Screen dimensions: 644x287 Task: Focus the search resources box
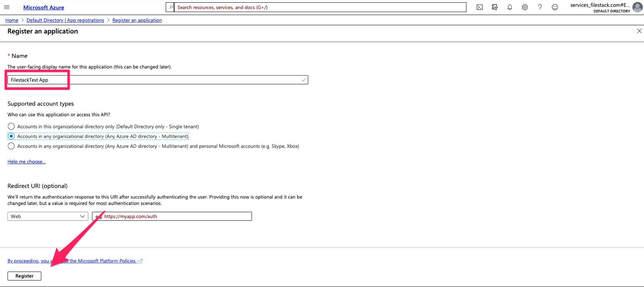[320, 7]
